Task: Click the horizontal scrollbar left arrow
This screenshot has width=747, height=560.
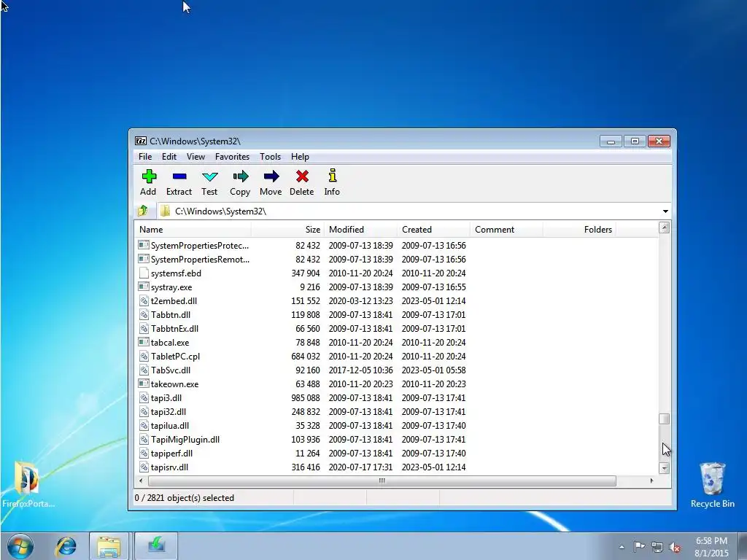Action: coord(141,481)
